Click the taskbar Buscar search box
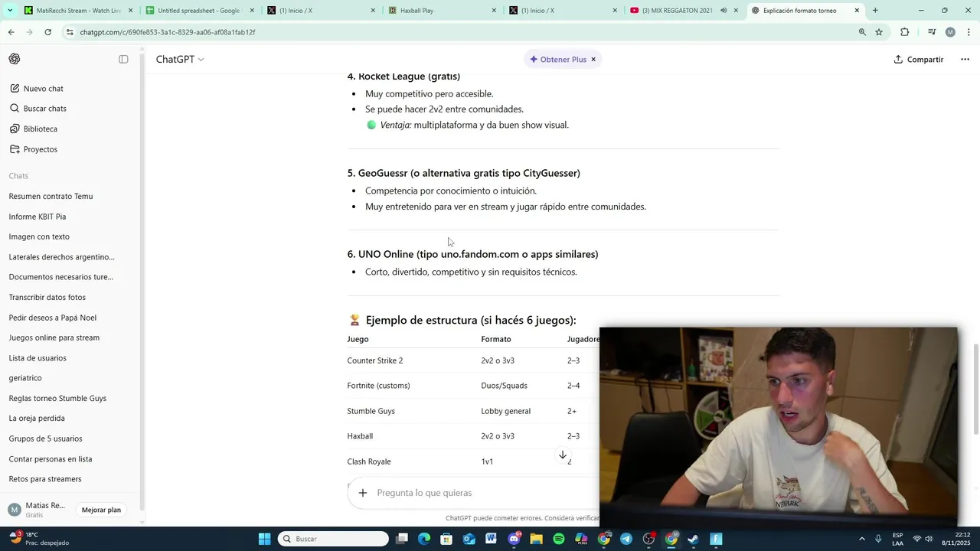This screenshot has width=980, height=551. [333, 539]
